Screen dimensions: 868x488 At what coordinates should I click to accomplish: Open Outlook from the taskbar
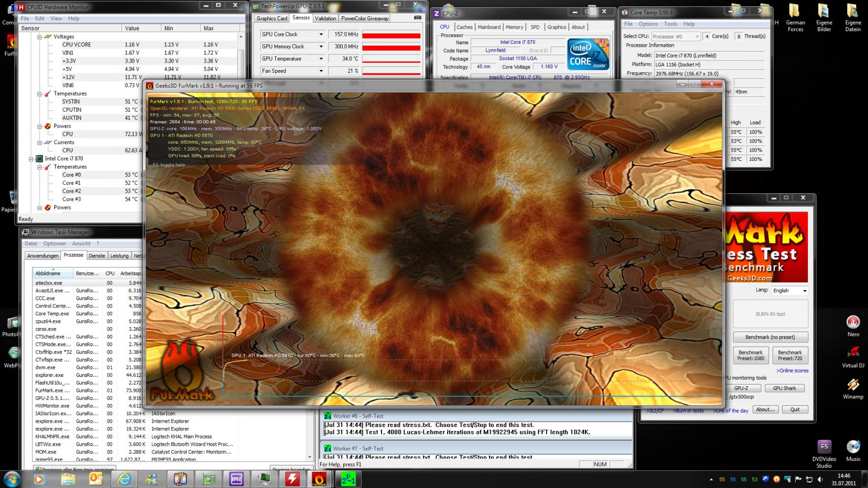pyautogui.click(x=96, y=479)
